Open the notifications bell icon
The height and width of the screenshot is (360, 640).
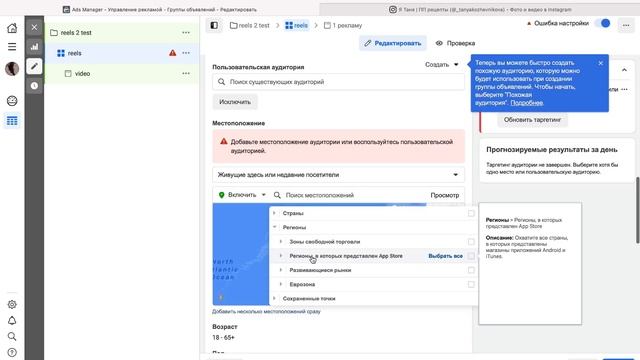[x=12, y=320]
